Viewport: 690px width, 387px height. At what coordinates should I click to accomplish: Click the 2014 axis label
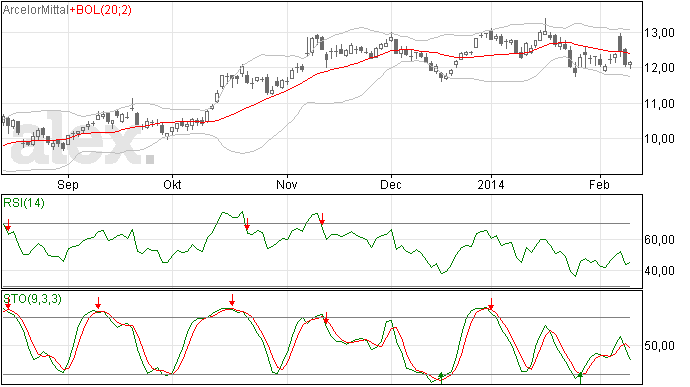[x=491, y=184]
